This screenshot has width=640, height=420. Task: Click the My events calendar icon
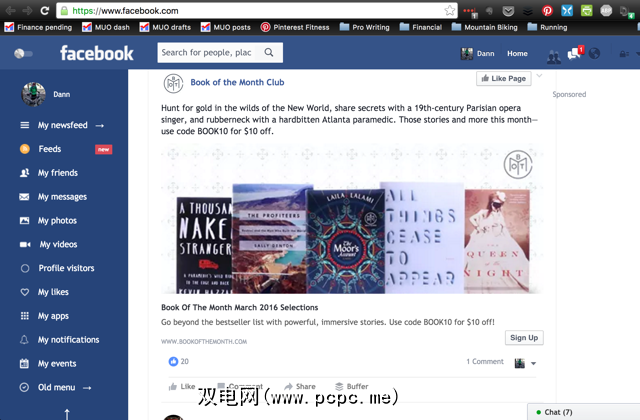[x=24, y=363]
